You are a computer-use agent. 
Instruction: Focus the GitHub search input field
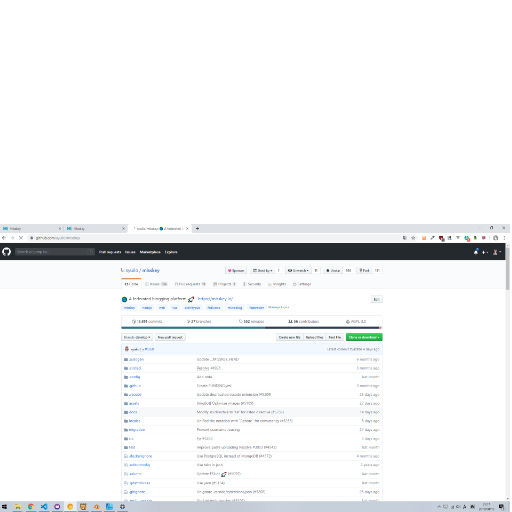pos(54,252)
